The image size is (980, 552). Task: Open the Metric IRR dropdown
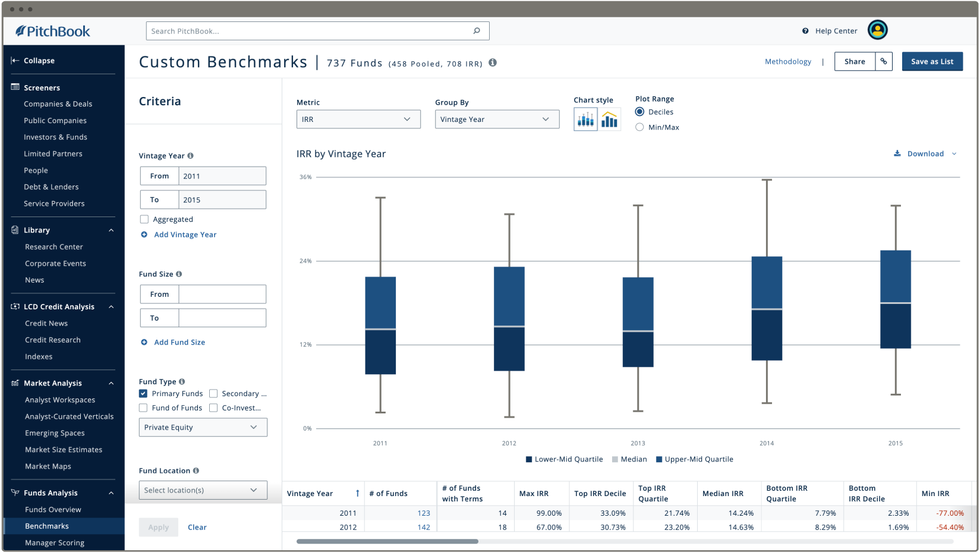358,119
